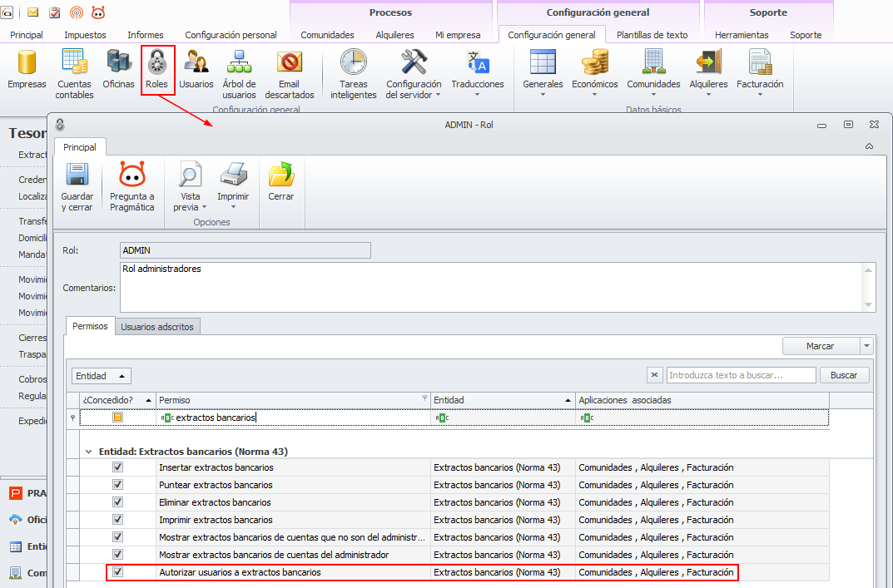Image resolution: width=893 pixels, height=588 pixels.
Task: Toggle Eliminar extractos bancarios permission checkbox
Action: tap(118, 502)
